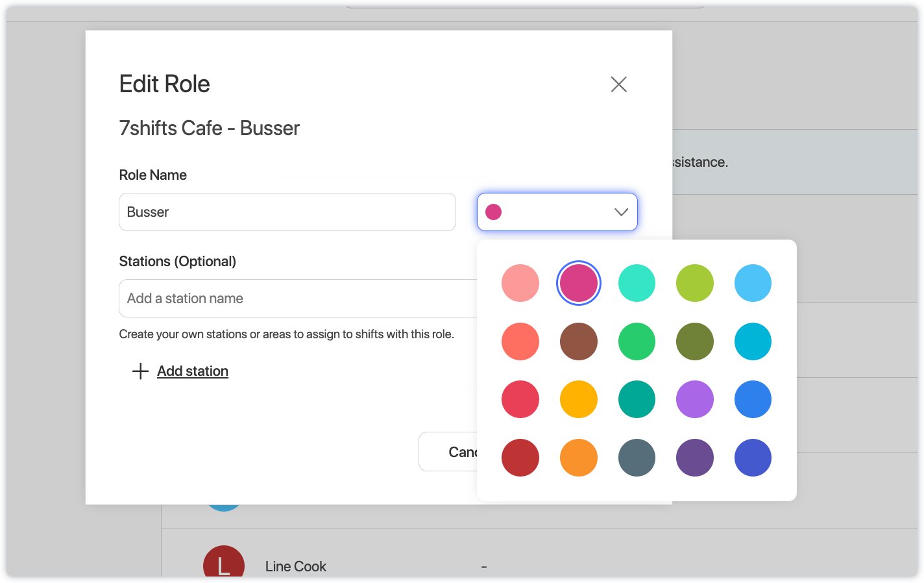Viewport: 924px width, 583px height.
Task: Select the olive green color swatch
Action: [694, 341]
